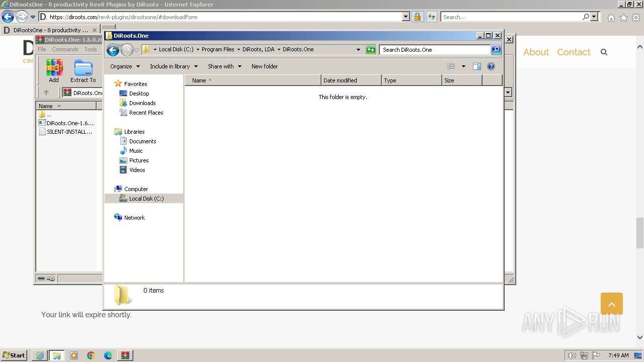This screenshot has height=362, width=644.
Task: Click Internet Explorer favorites star
Action: pos(623,18)
